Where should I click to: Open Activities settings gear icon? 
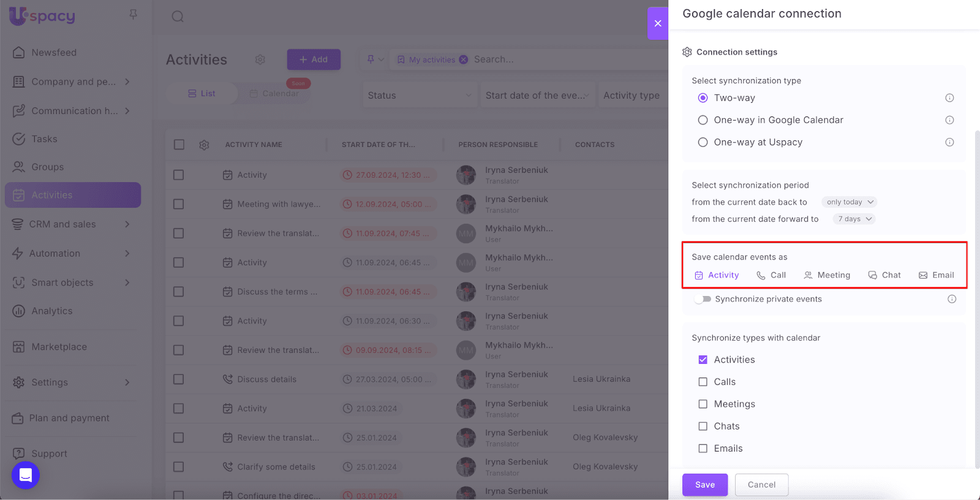260,59
